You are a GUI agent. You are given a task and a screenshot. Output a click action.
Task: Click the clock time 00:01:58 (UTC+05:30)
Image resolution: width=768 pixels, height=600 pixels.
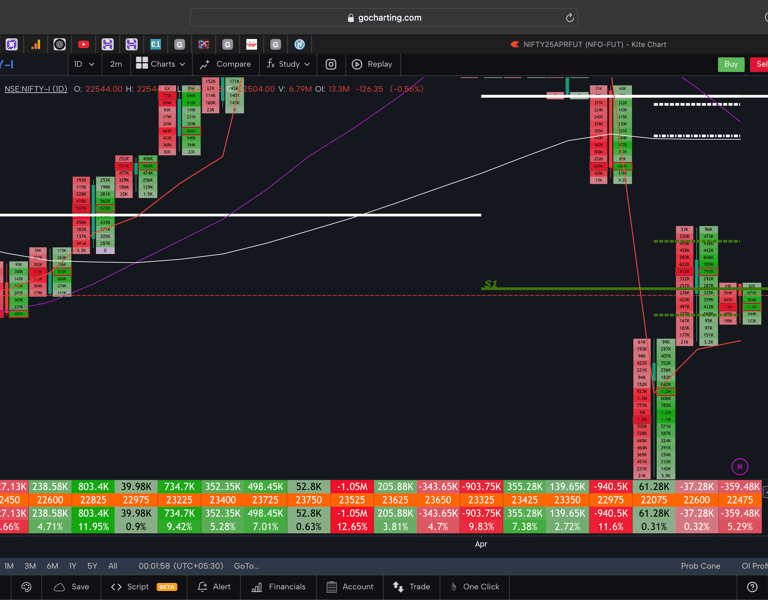tap(181, 566)
